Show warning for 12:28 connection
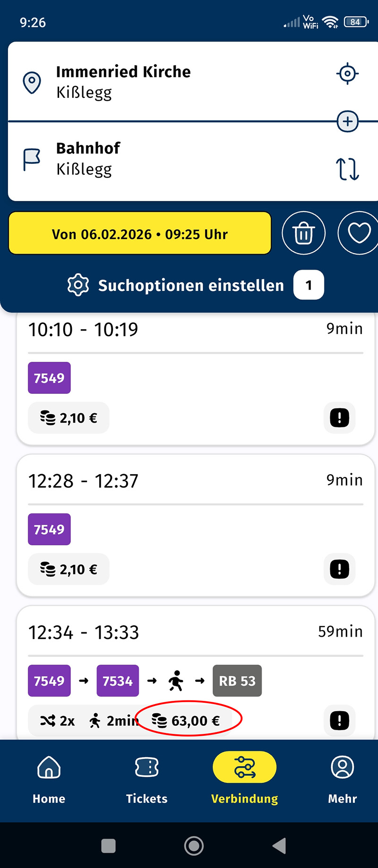The width and height of the screenshot is (378, 868). tap(339, 570)
